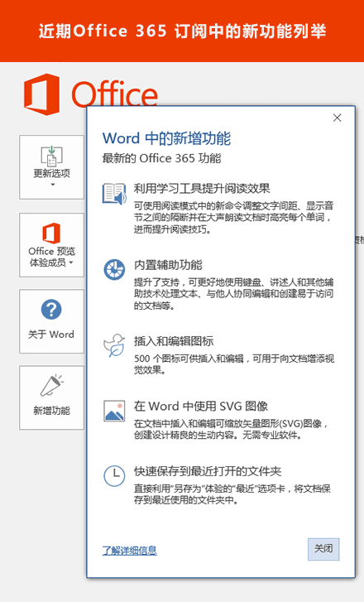Click the banner text 近期Office 365 订阅中的新功能列举
The image size is (364, 602).
tap(182, 31)
